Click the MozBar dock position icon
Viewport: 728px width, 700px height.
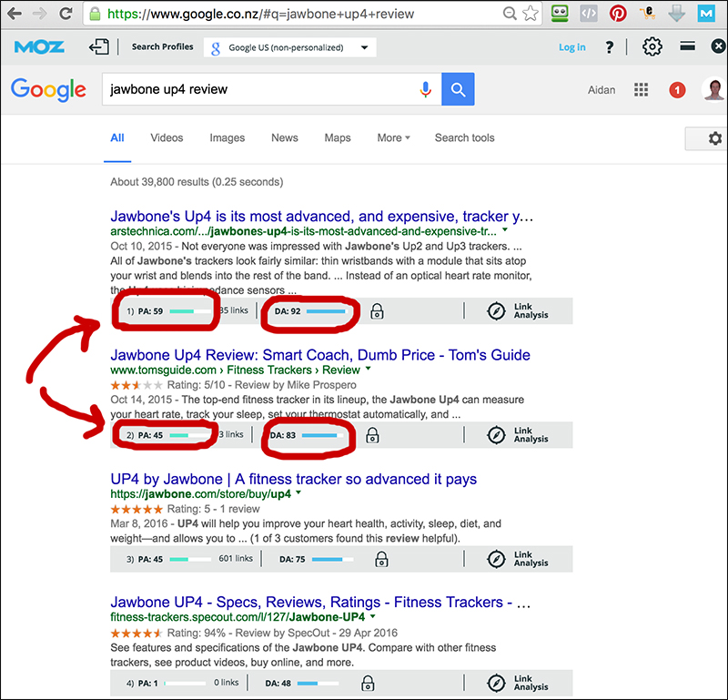[99, 47]
